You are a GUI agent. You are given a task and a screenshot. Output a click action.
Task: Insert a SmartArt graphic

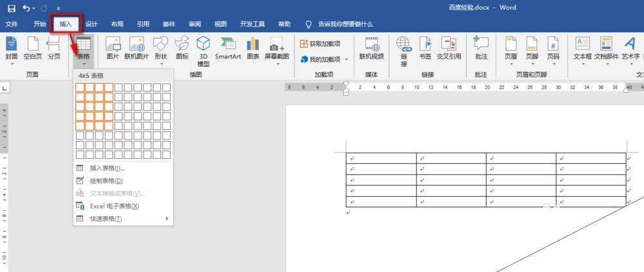(x=228, y=48)
